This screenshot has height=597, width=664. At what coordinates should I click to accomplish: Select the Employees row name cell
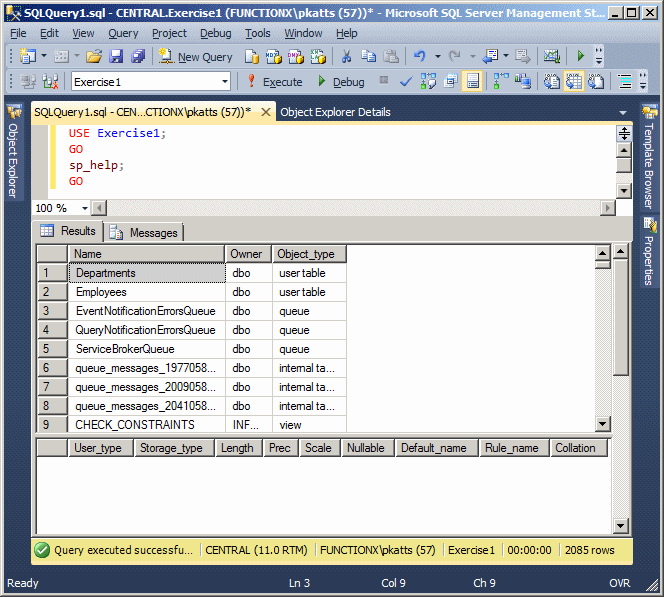pos(147,292)
